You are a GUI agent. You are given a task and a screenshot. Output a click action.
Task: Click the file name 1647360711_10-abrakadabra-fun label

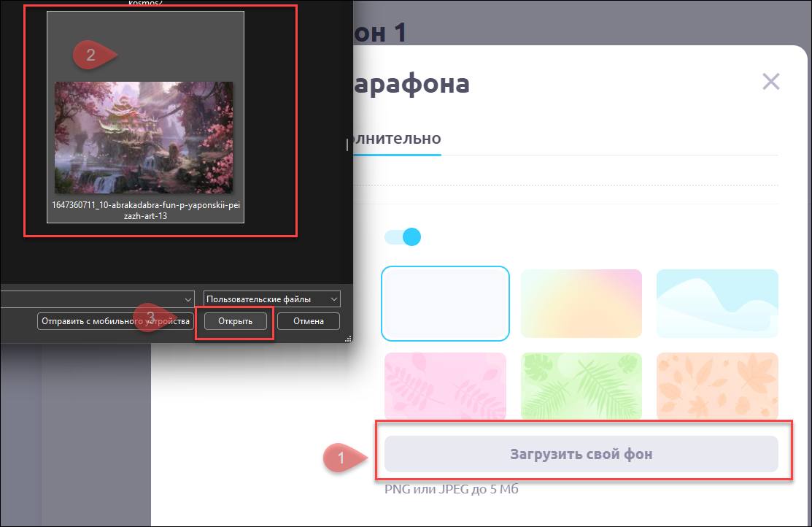(x=145, y=210)
